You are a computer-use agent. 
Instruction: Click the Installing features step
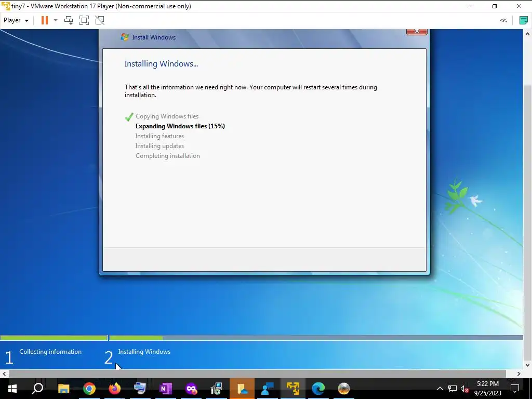[159, 136]
